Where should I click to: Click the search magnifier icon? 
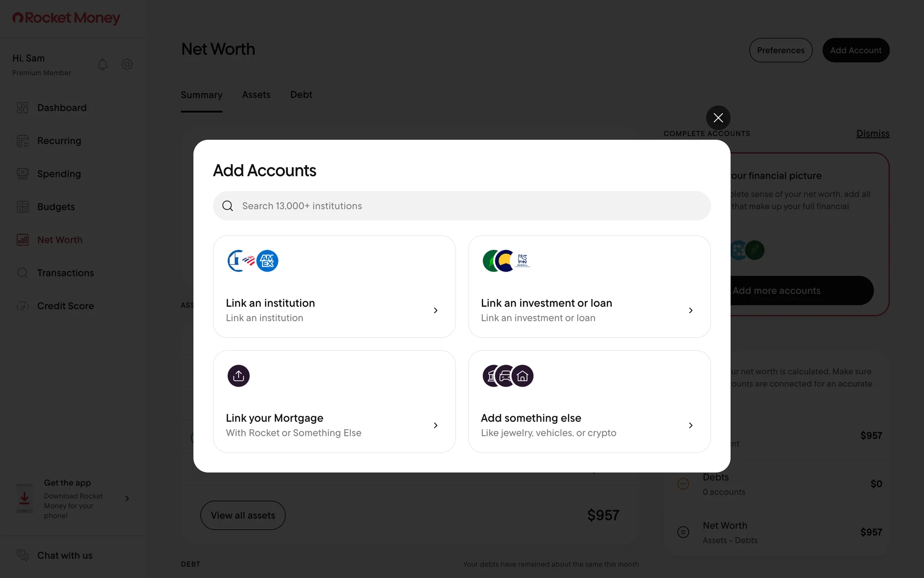[228, 206]
